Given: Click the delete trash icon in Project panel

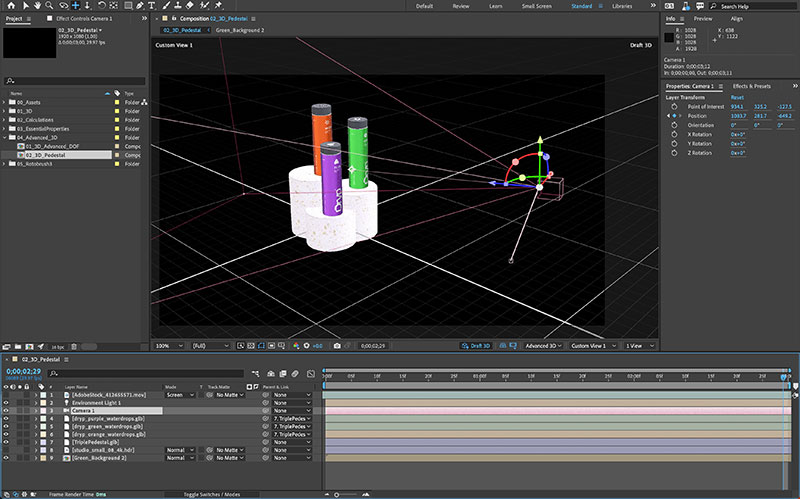Looking at the screenshot, I should (x=73, y=346).
